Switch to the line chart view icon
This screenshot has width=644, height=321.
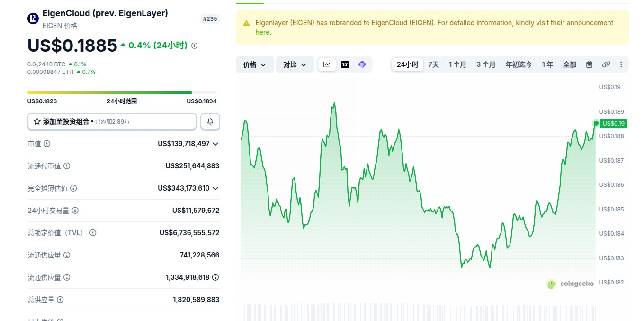coord(327,64)
